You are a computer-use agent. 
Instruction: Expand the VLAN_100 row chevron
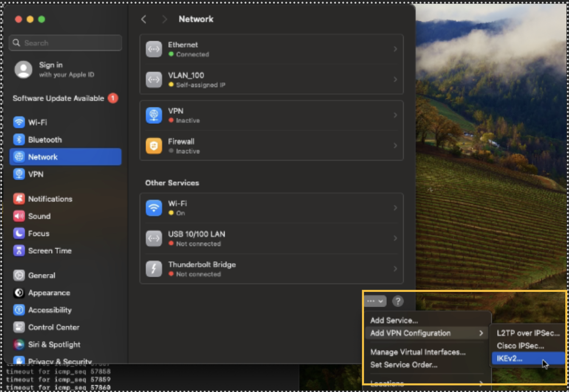395,80
